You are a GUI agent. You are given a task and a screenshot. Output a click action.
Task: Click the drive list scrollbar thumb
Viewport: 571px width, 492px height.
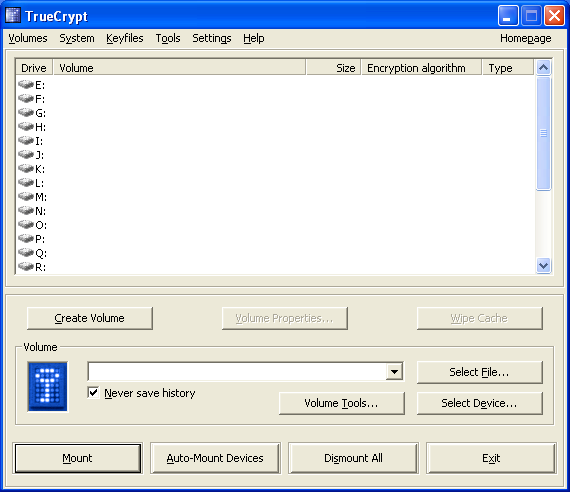pos(543,133)
